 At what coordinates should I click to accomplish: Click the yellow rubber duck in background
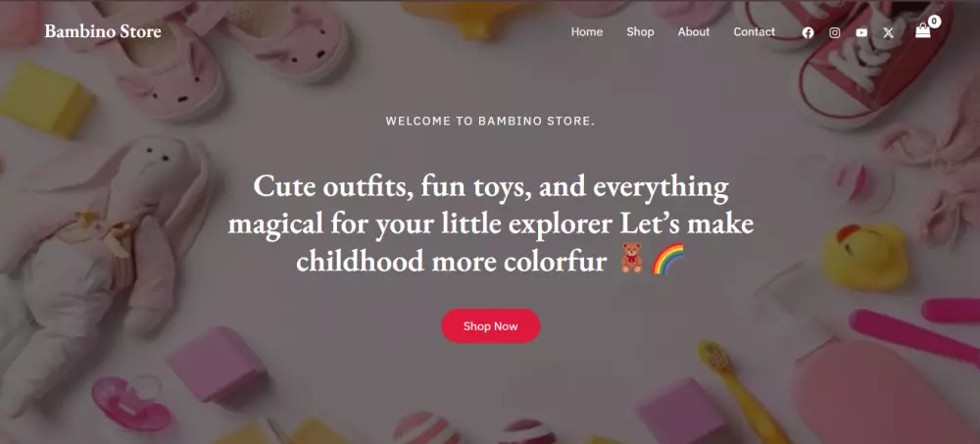[x=864, y=257]
